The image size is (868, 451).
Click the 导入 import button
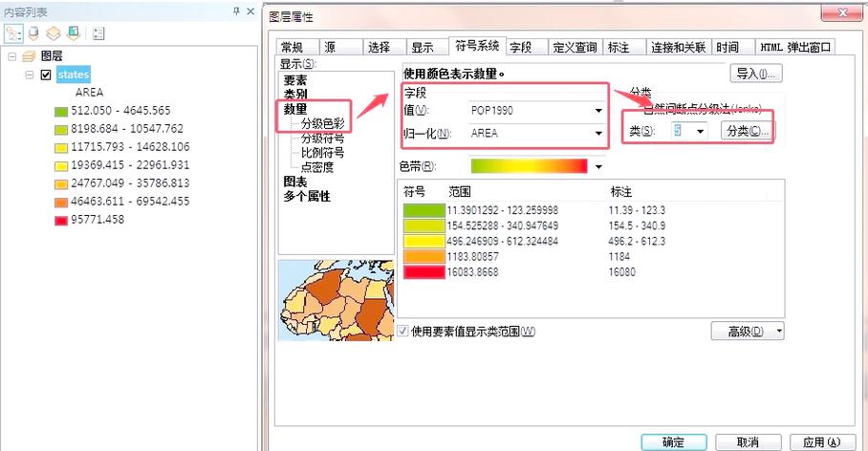pyautogui.click(x=756, y=74)
